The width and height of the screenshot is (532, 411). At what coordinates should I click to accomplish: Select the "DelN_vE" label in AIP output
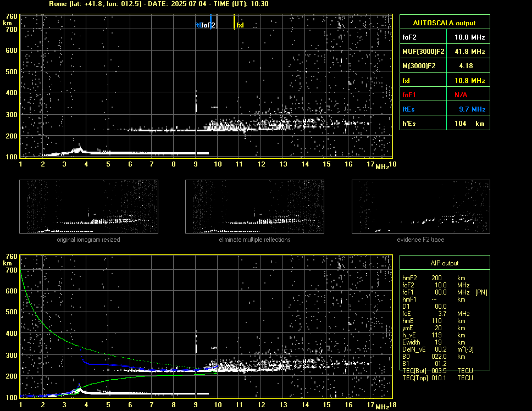[x=414, y=349]
